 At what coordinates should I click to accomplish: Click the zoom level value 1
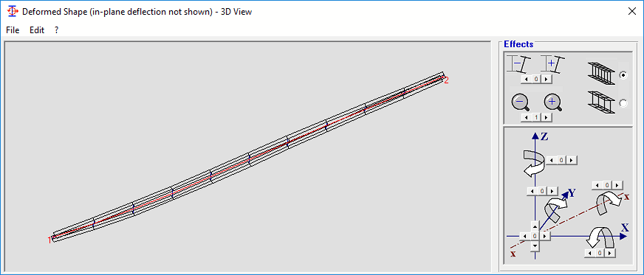pos(536,118)
